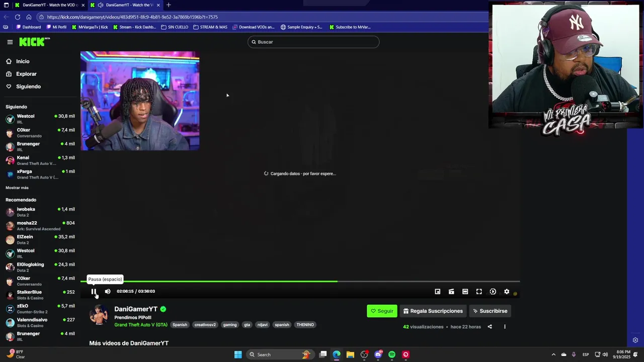Open page settings gear at bottom right
This screenshot has height=362, width=644.
635,340
